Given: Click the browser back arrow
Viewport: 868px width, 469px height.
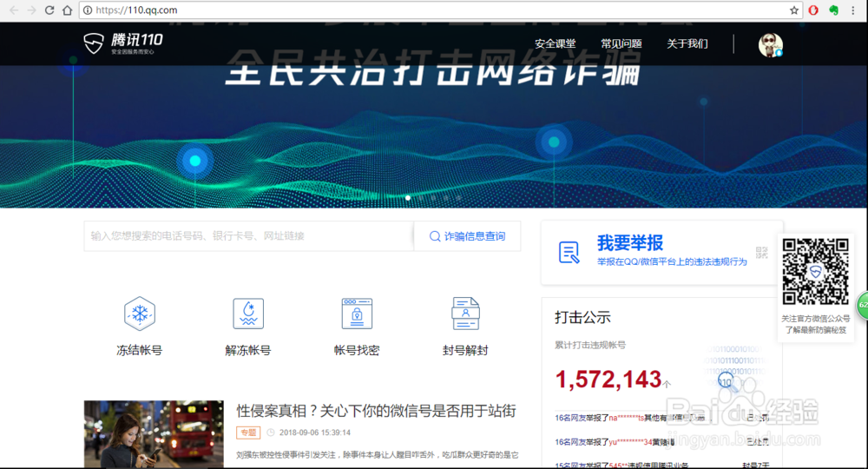Looking at the screenshot, I should coord(14,10).
